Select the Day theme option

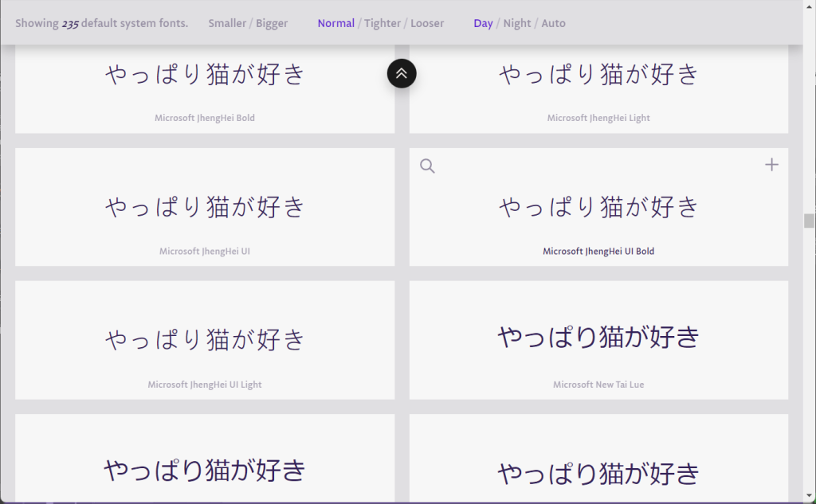[483, 23]
